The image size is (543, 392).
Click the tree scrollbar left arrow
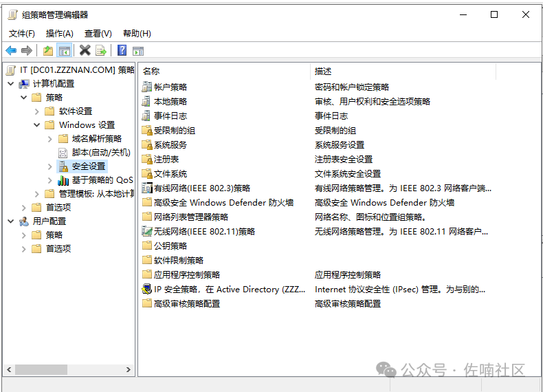tap(9, 369)
